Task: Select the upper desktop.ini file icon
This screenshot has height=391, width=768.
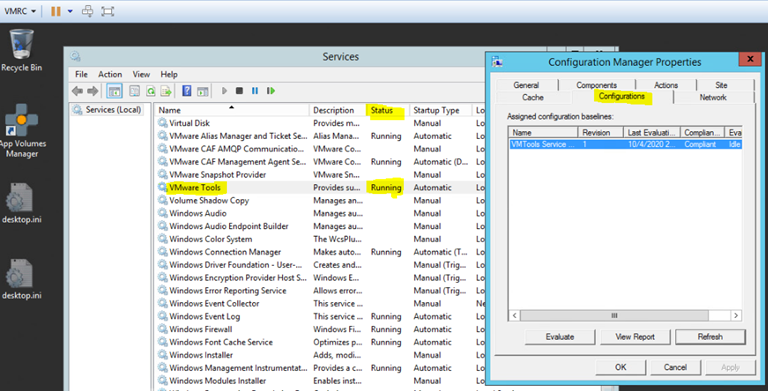Action: pos(21,203)
